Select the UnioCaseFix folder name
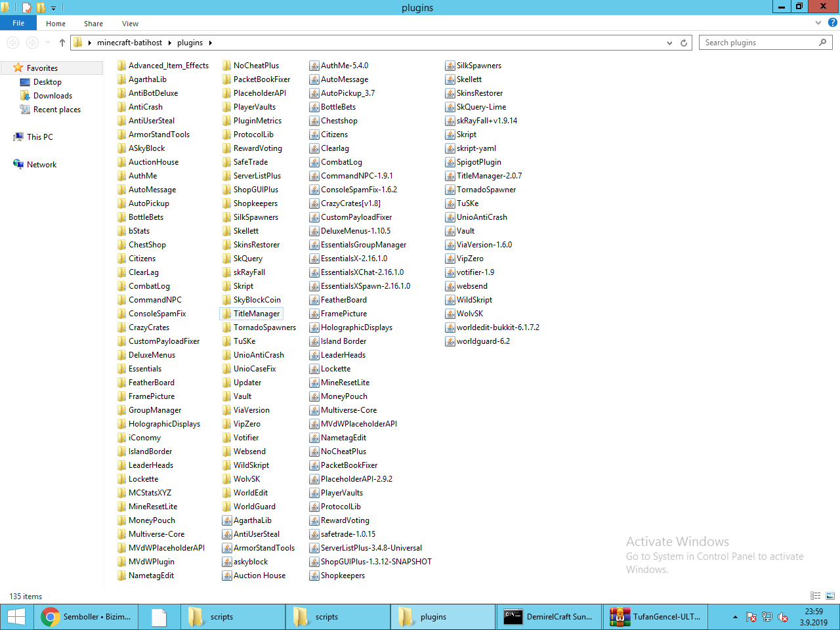Screen dimensions: 840x630 [255, 369]
